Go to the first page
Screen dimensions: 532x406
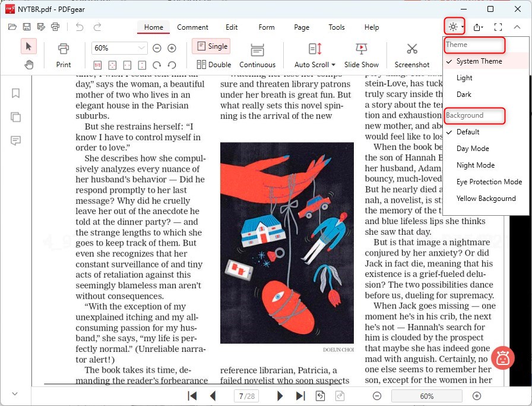192,396
